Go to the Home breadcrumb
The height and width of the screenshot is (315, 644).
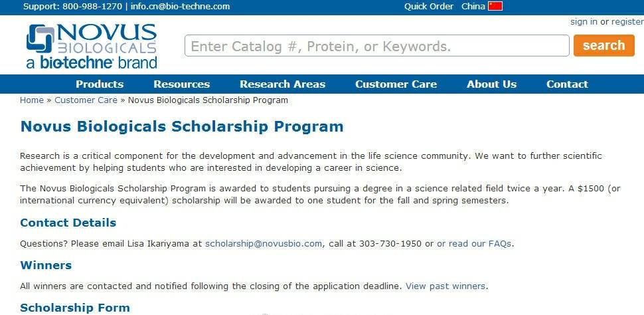(x=32, y=100)
